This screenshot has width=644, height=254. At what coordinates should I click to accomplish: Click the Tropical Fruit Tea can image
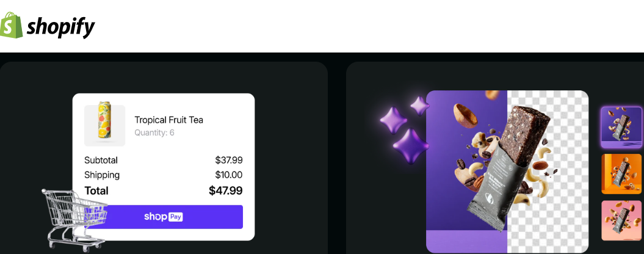pyautogui.click(x=104, y=125)
